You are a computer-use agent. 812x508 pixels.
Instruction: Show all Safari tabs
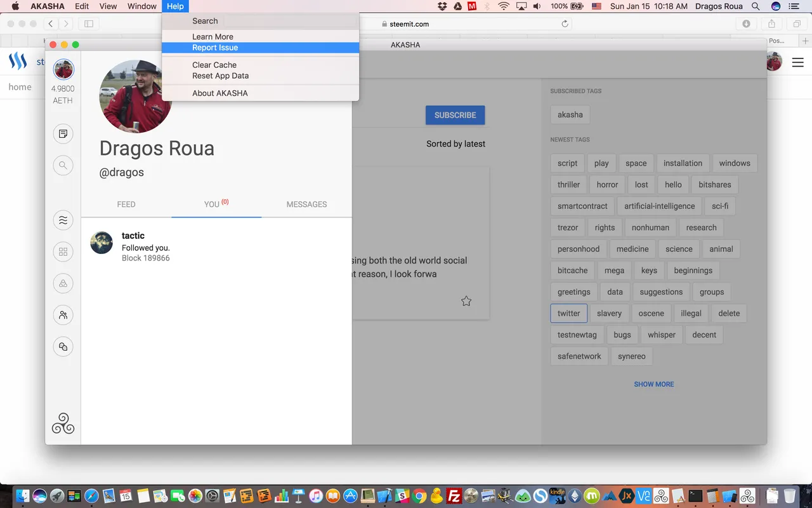pyautogui.click(x=796, y=24)
